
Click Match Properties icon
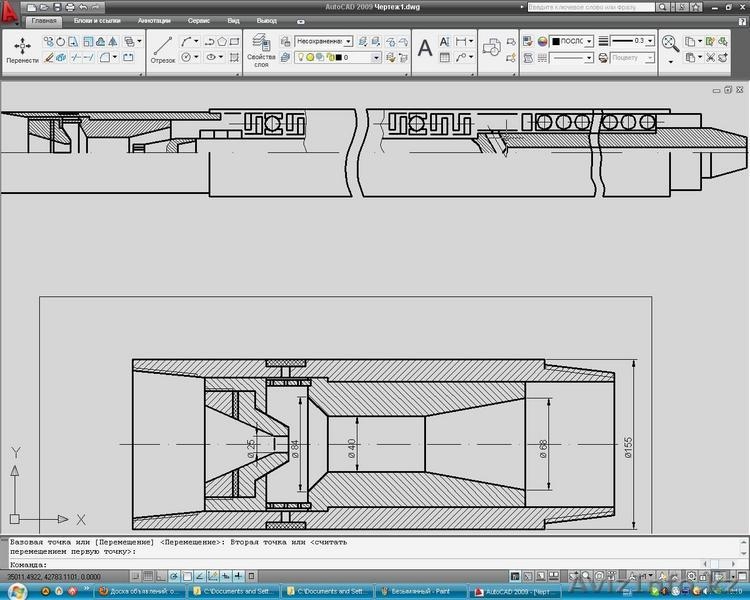tap(528, 42)
